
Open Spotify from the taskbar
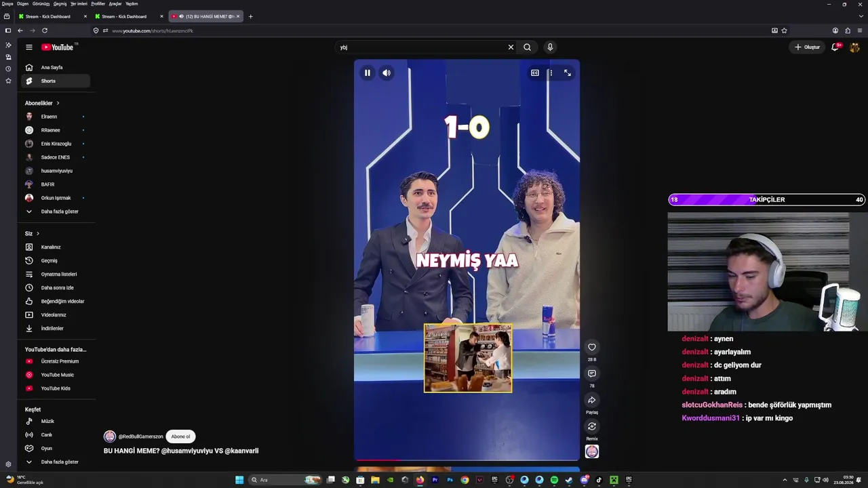coord(554,480)
